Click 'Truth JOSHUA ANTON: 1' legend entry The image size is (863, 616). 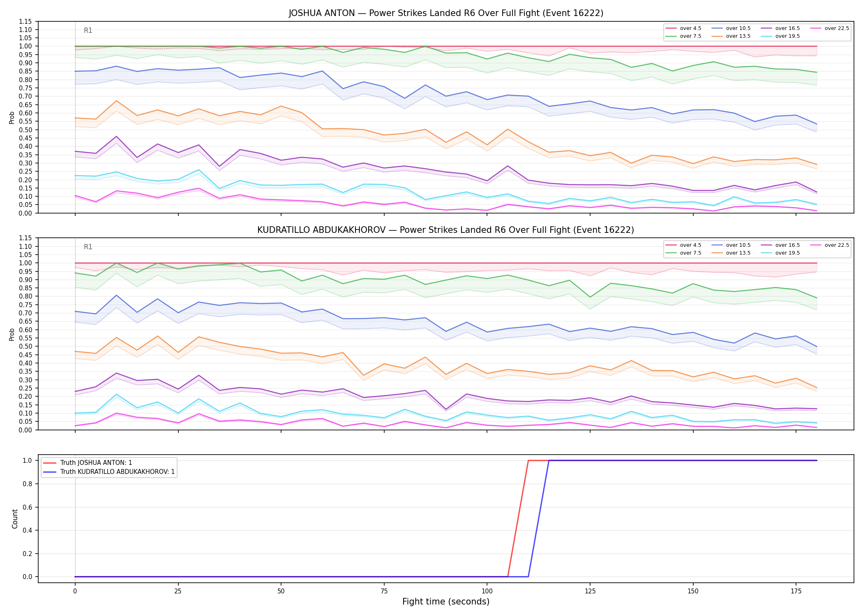click(88, 463)
